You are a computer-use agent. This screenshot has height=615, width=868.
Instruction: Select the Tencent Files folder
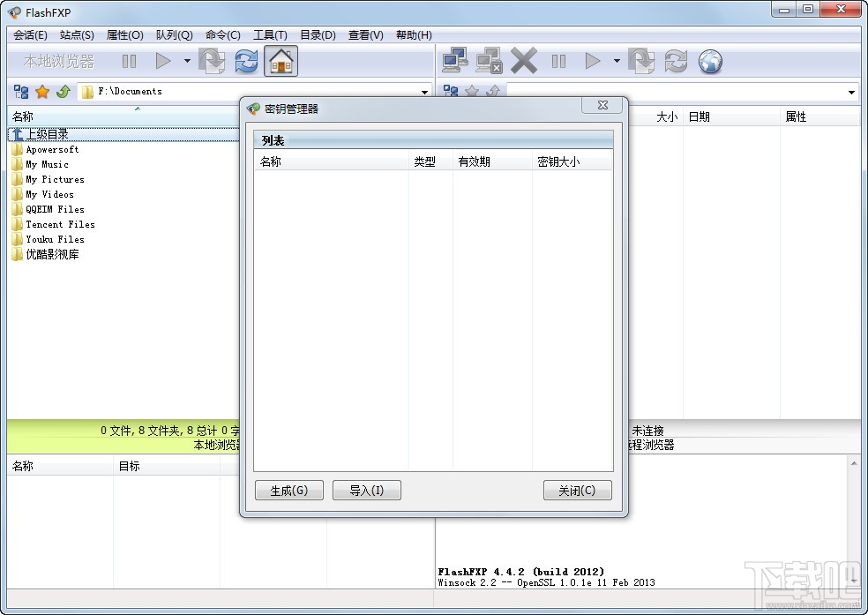coord(58,224)
